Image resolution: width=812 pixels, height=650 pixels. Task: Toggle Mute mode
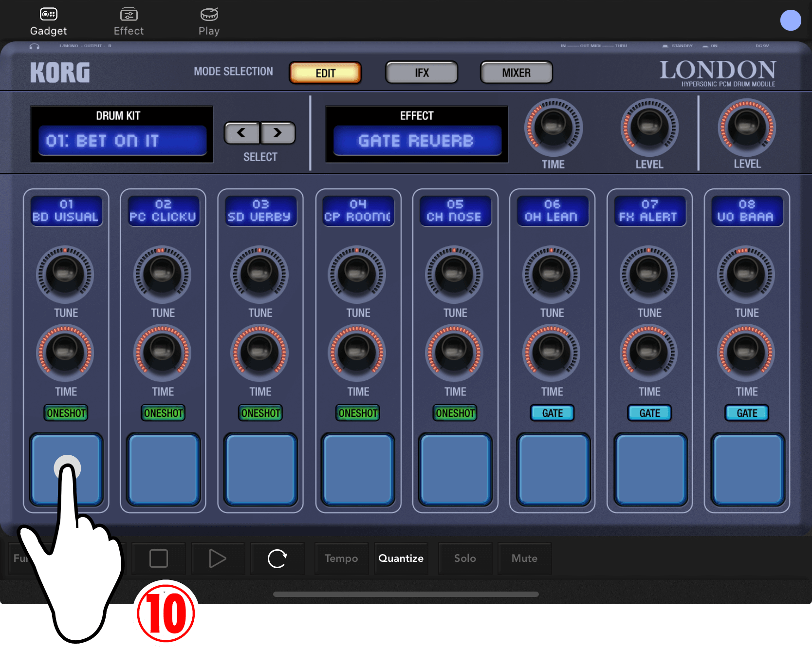click(524, 558)
